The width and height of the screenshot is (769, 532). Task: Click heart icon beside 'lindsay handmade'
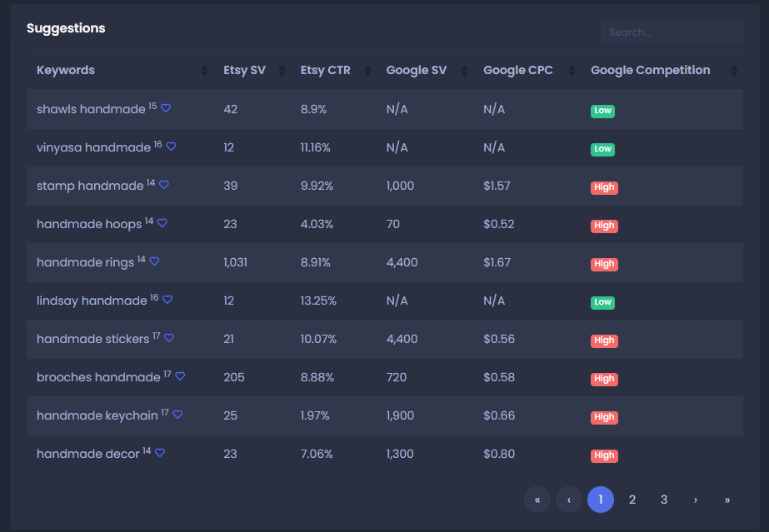pos(167,300)
